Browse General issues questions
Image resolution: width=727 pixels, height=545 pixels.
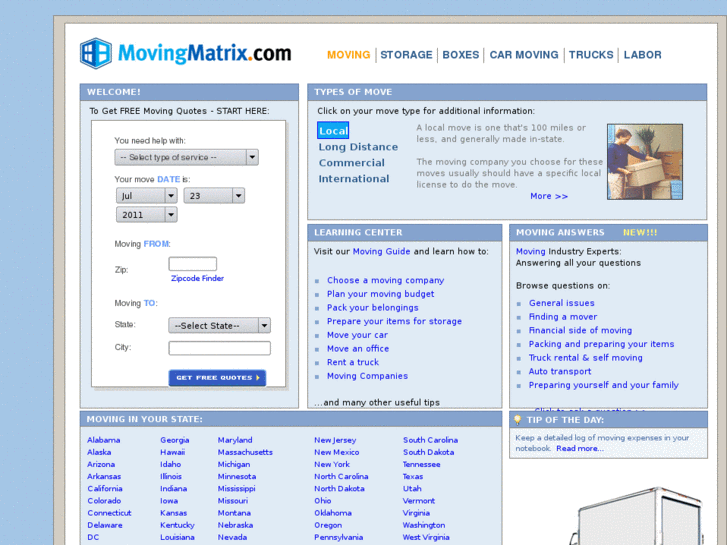561,303
